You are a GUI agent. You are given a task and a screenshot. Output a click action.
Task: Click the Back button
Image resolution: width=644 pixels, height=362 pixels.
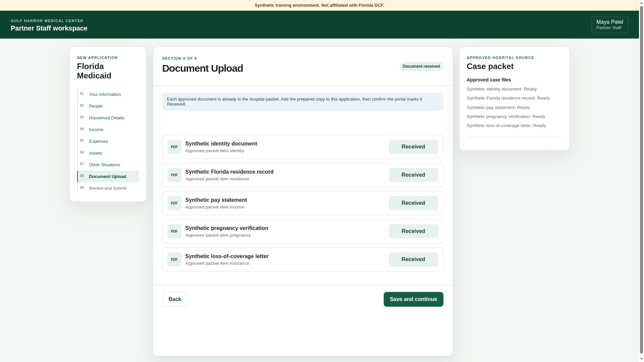coord(175,299)
